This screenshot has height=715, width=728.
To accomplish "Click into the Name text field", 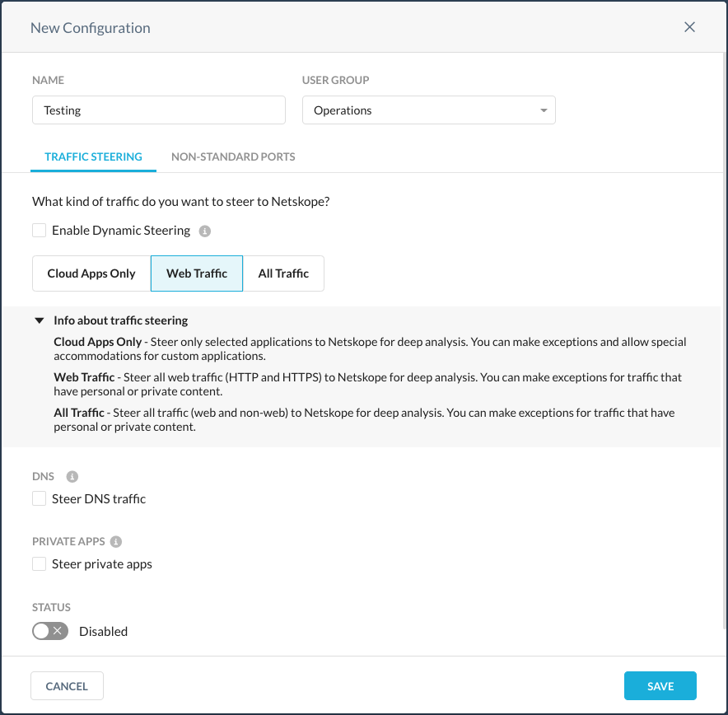I will coord(158,110).
